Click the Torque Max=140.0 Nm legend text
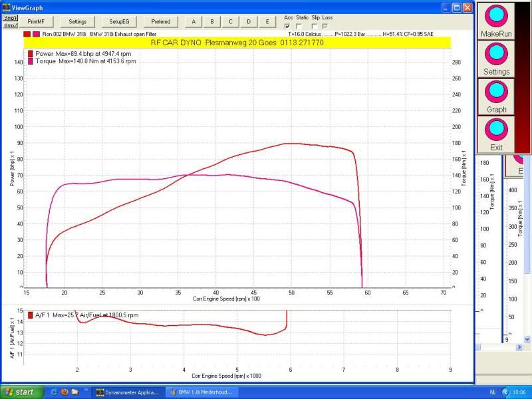 coord(86,61)
